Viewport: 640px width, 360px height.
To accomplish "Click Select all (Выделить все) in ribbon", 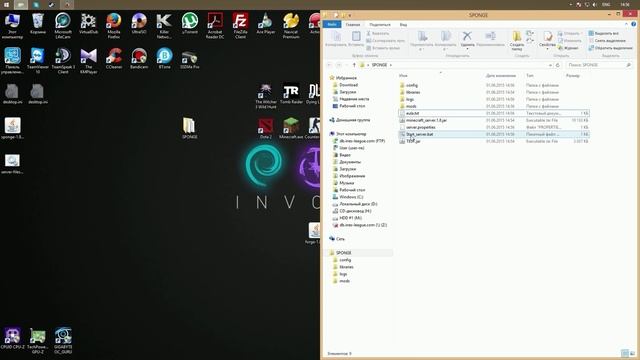I will (x=603, y=33).
